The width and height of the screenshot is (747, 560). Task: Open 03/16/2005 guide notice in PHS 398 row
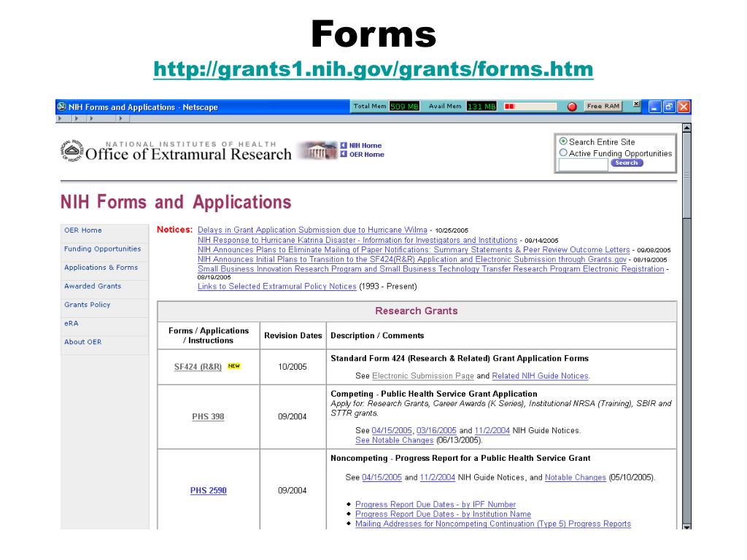tap(436, 430)
